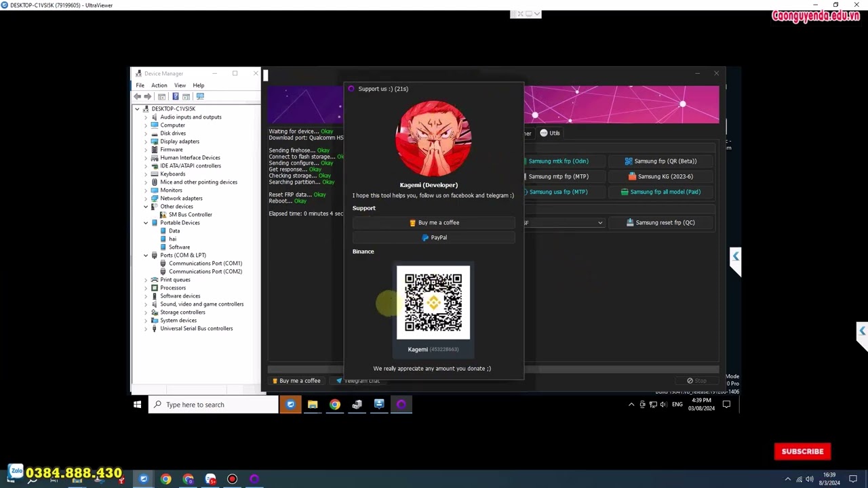Click the Binance QR code image
This screenshot has width=868, height=488.
point(433,302)
